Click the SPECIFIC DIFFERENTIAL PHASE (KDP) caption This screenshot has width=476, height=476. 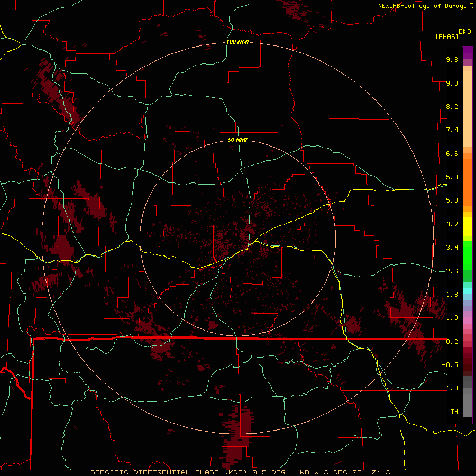click(x=170, y=472)
